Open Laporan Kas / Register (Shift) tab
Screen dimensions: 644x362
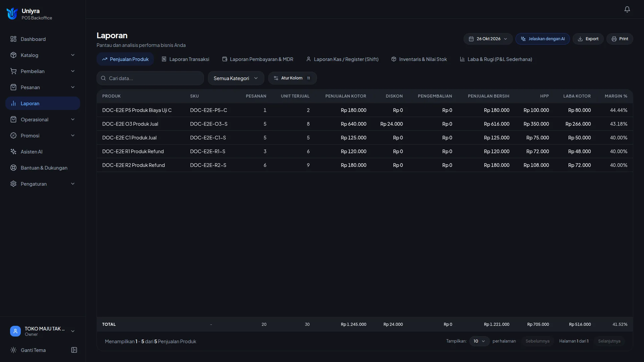pos(342,59)
